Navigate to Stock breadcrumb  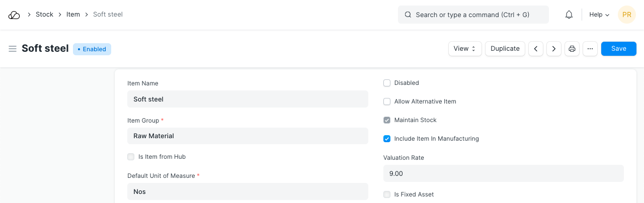44,15
